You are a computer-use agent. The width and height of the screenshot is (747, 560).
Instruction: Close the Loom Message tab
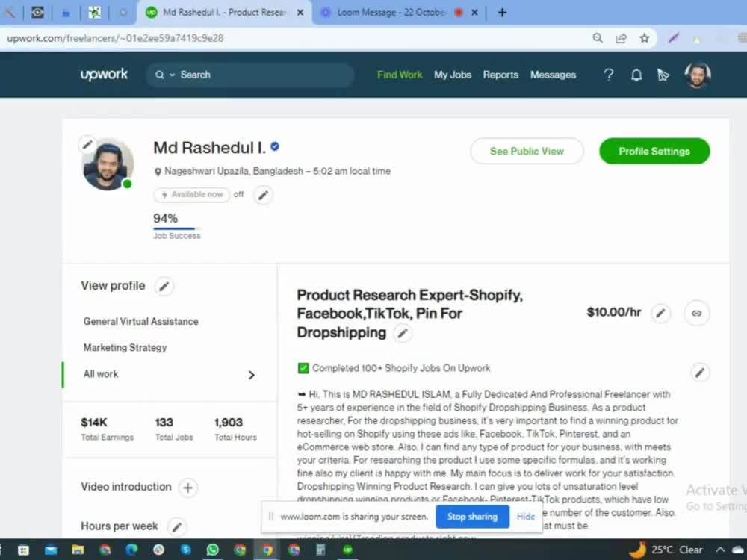click(x=474, y=13)
